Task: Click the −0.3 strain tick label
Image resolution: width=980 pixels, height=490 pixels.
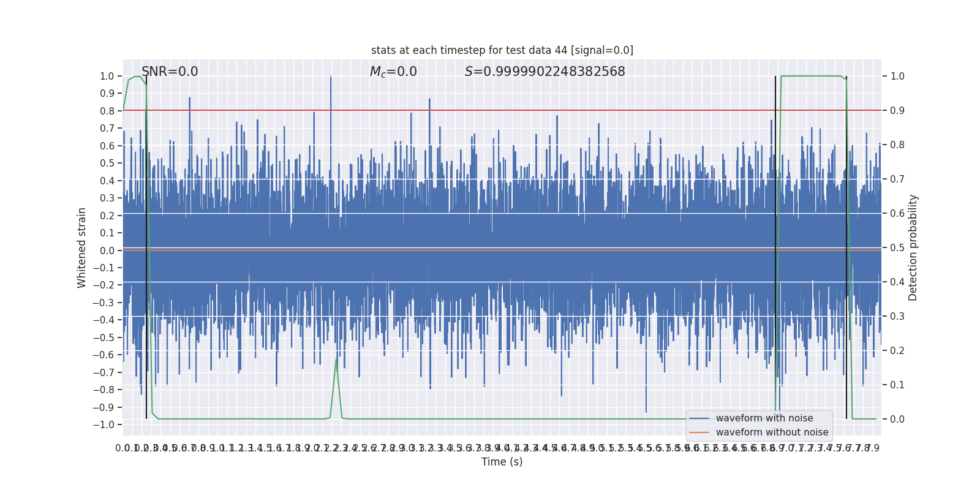Action: click(104, 303)
